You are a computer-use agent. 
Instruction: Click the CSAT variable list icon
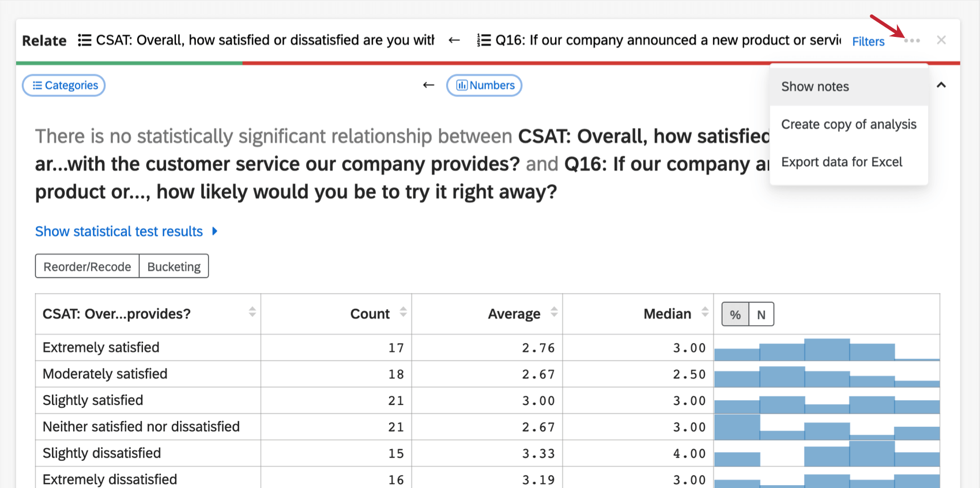click(85, 40)
